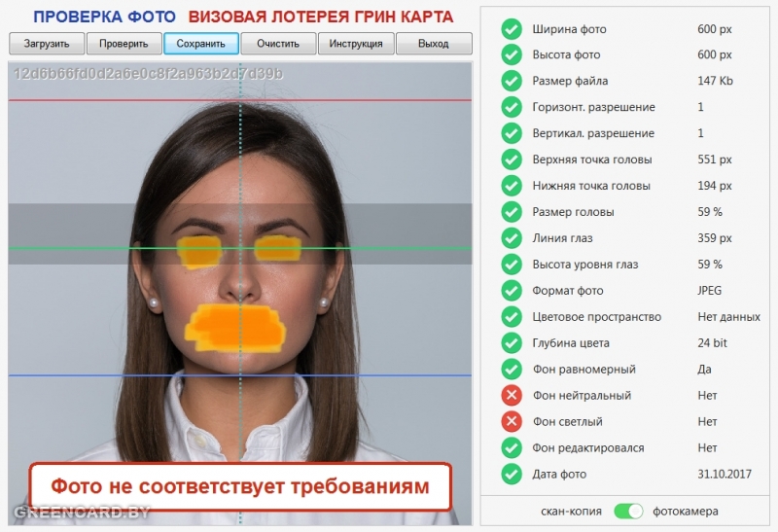Click check icon for Фон равномерный

[x=512, y=370]
